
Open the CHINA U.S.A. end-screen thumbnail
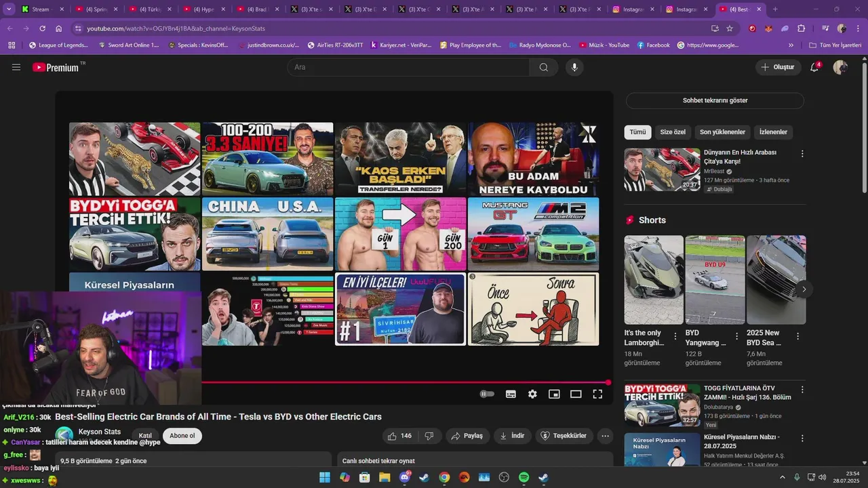267,234
